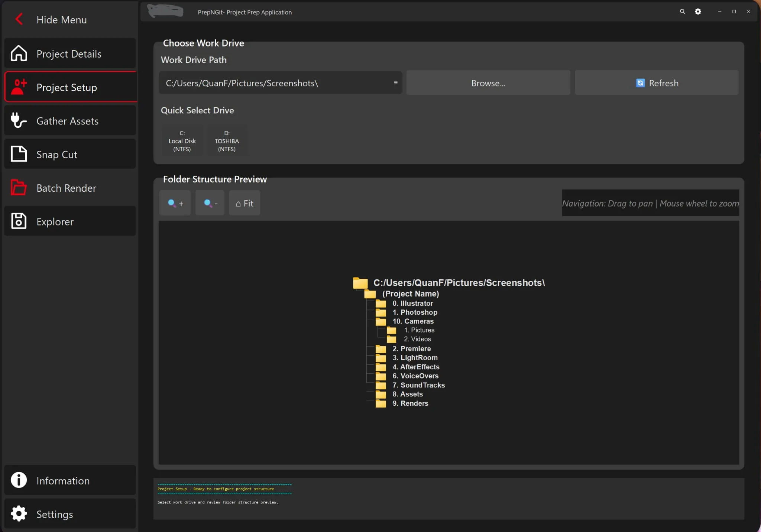The image size is (761, 532).
Task: Click the Snap Cut document icon
Action: click(19, 154)
